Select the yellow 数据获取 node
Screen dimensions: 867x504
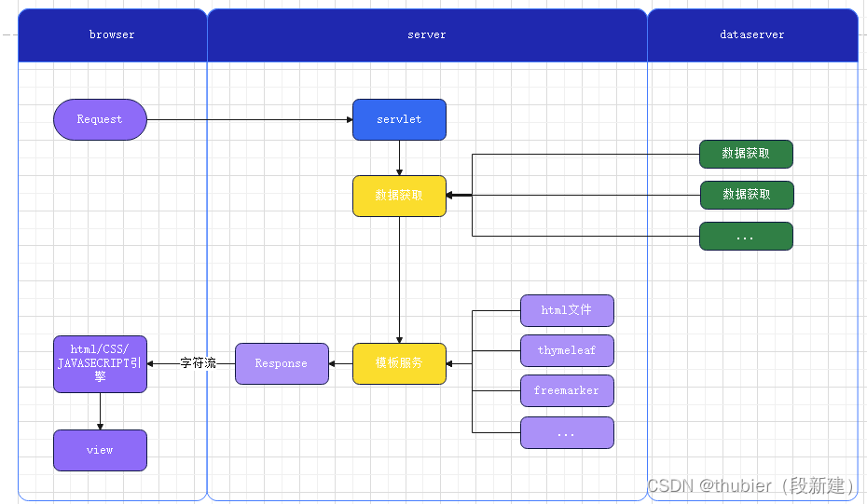(x=399, y=196)
